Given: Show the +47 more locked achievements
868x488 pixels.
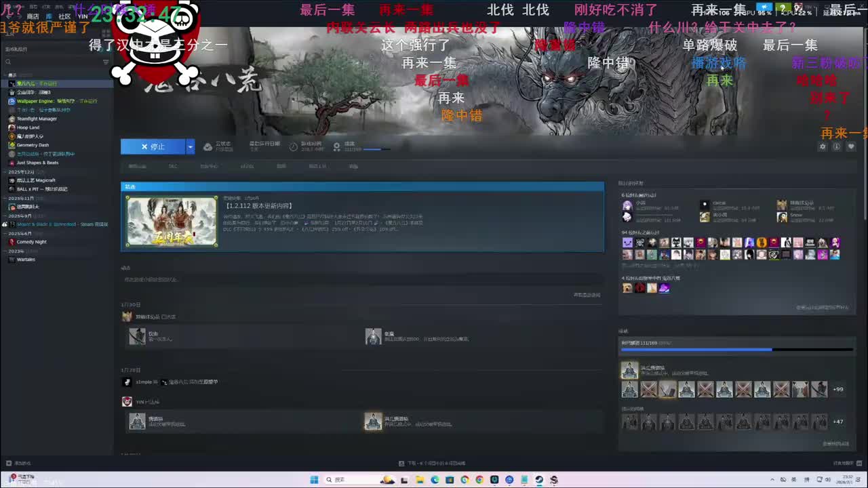Looking at the screenshot, I should point(838,422).
